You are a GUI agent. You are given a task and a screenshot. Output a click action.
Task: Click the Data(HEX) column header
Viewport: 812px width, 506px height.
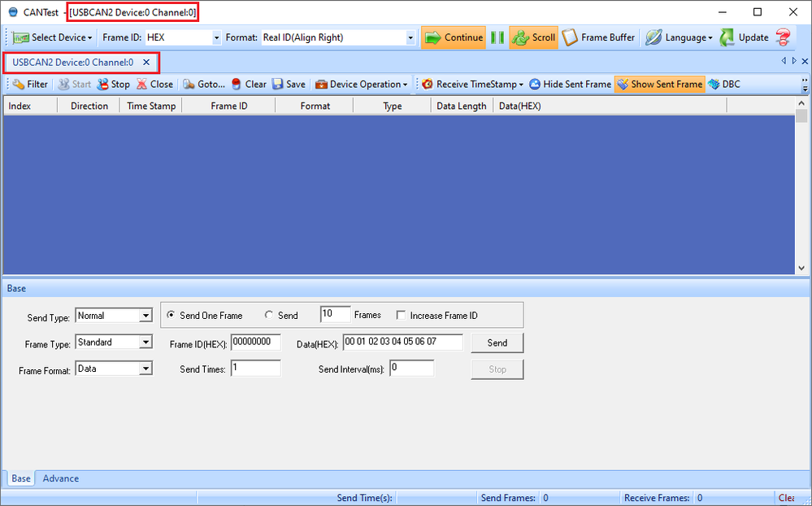pyautogui.click(x=610, y=106)
